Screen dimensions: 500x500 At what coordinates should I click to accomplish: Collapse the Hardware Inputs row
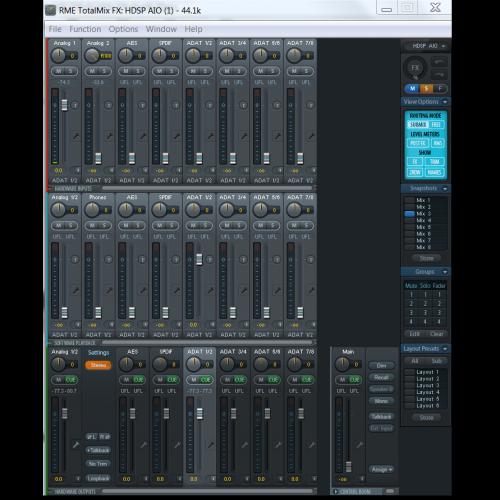pyautogui.click(x=51, y=189)
